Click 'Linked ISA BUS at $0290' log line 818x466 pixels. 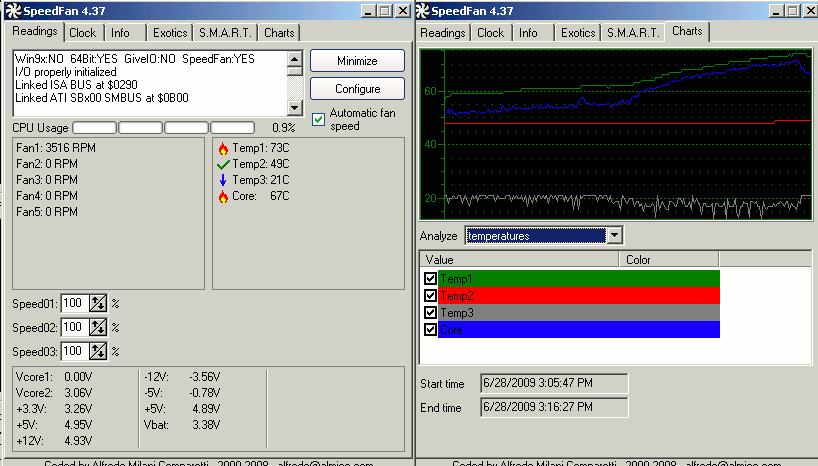(x=76, y=85)
